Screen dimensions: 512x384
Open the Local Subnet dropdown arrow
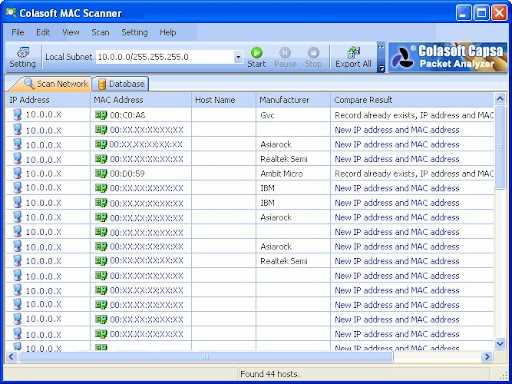238,57
